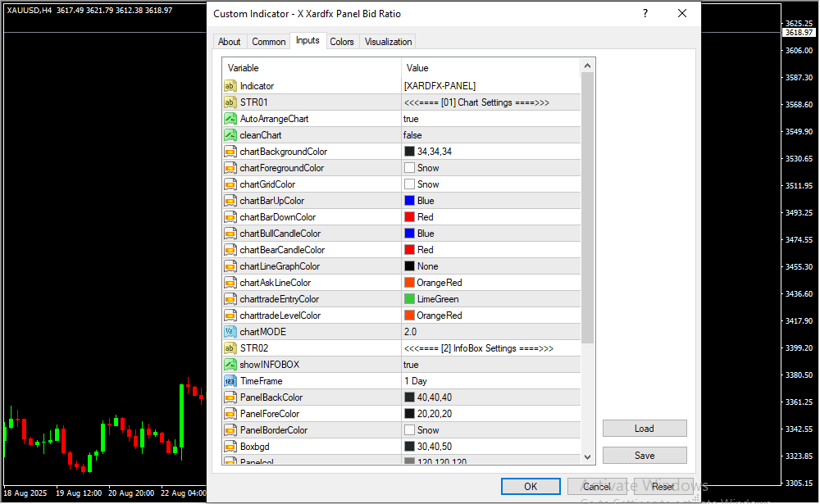This screenshot has height=504, width=820.
Task: Open the chartBarUpColor Blue color dropdown
Action: [490, 201]
